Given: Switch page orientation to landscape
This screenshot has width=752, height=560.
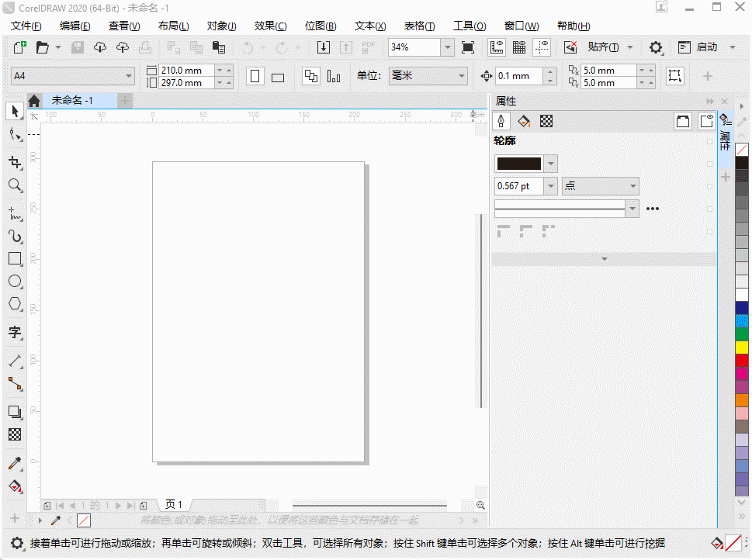Looking at the screenshot, I should point(278,77).
